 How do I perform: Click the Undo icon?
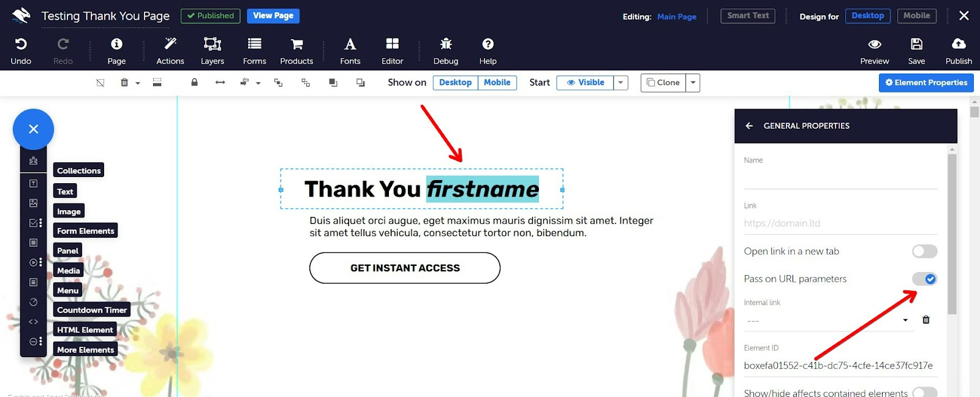[21, 44]
